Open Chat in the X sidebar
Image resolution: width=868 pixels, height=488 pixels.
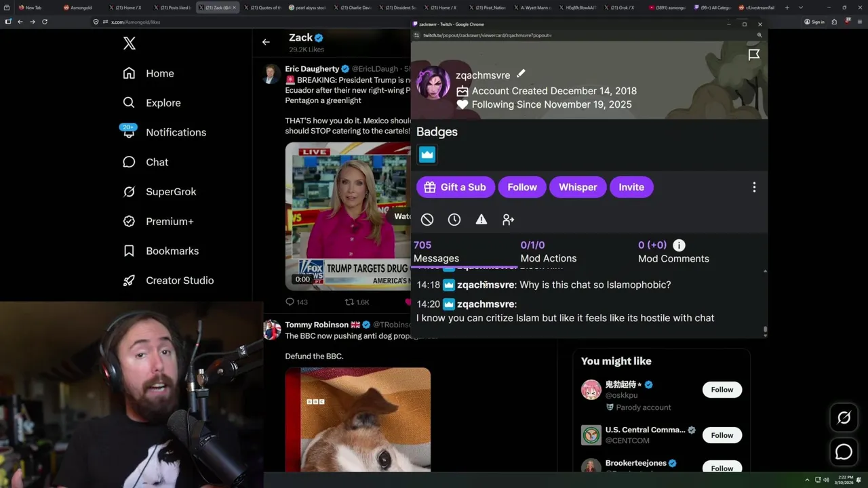145,162
